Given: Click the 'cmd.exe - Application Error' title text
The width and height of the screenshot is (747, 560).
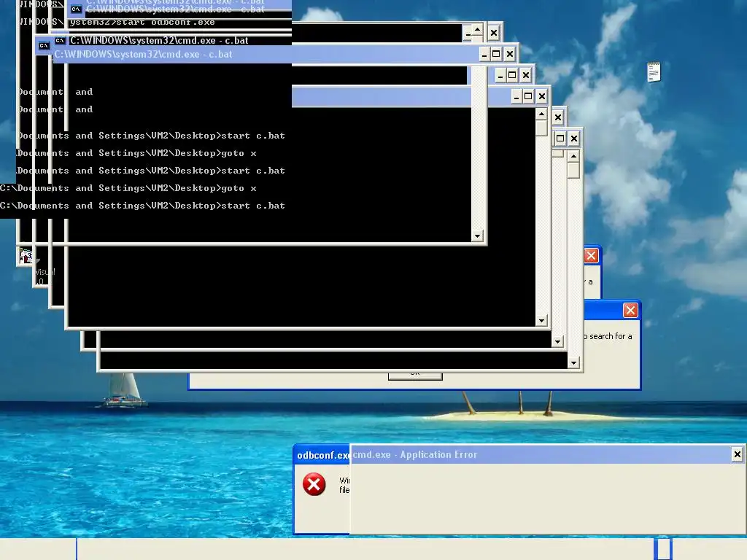Looking at the screenshot, I should coord(414,455).
